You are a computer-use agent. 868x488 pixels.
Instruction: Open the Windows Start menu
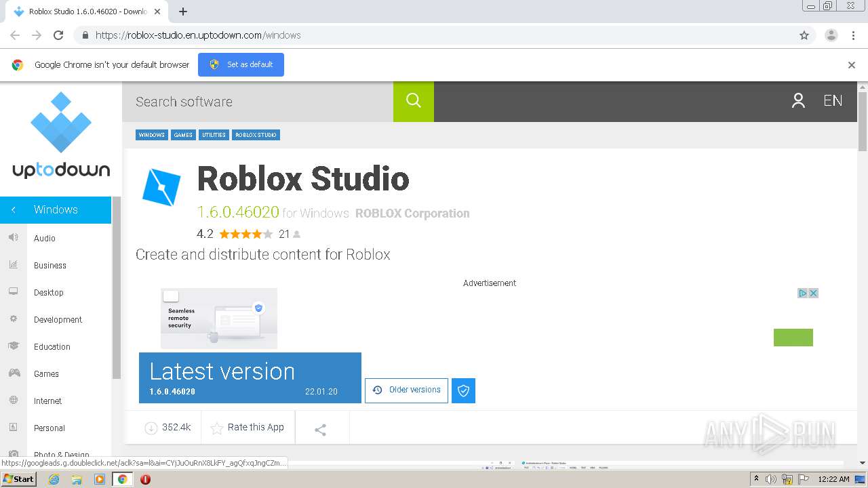18,479
